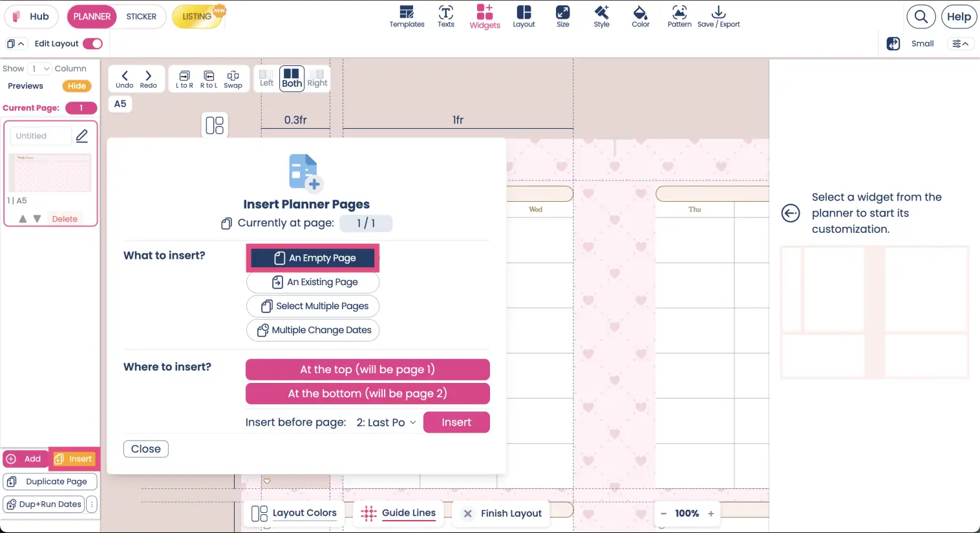Switch page view to Left only
This screenshot has width=980, height=533.
point(266,78)
